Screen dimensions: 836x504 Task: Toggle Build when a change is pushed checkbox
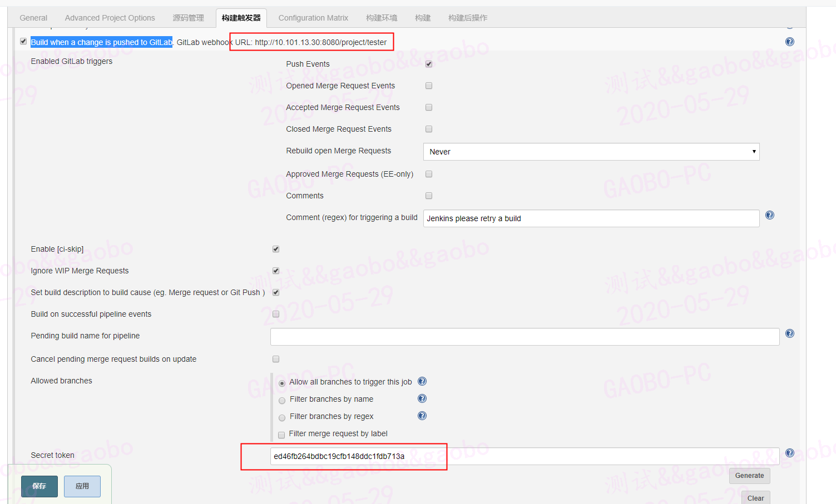coord(23,41)
